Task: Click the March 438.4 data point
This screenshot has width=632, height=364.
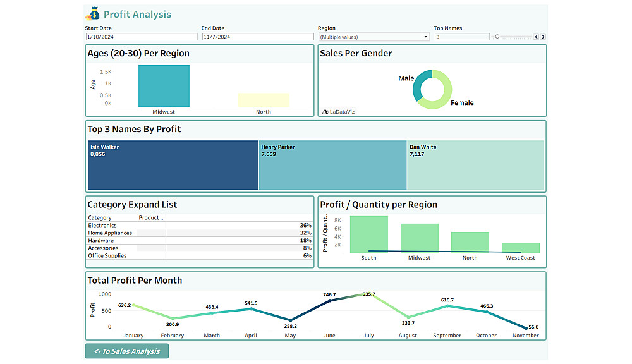Action: tap(212, 313)
